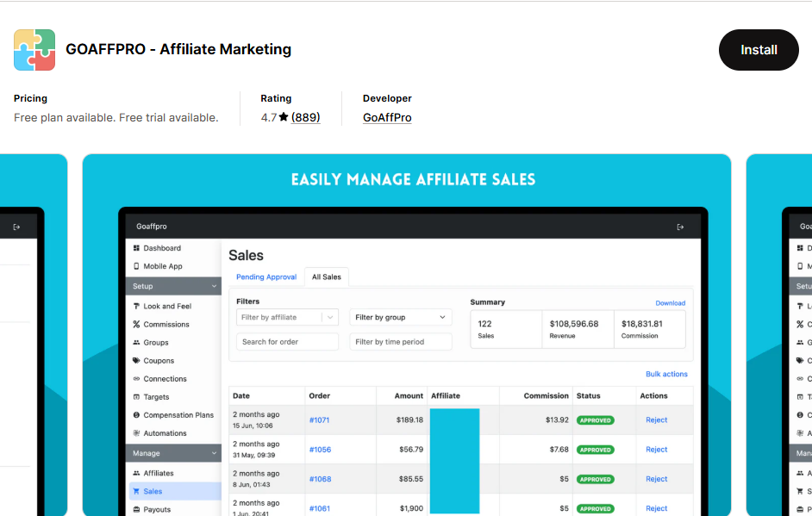Viewport: 812px width, 516px height.
Task: Open the 889 reviews link
Action: (x=305, y=117)
